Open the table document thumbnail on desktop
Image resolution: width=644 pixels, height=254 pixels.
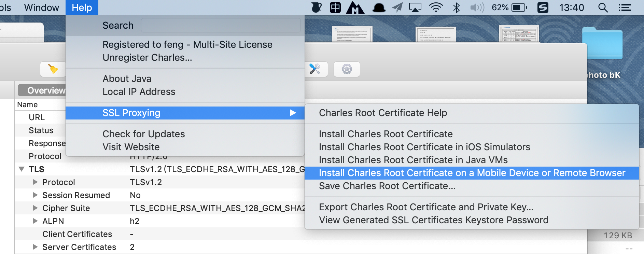click(x=519, y=34)
